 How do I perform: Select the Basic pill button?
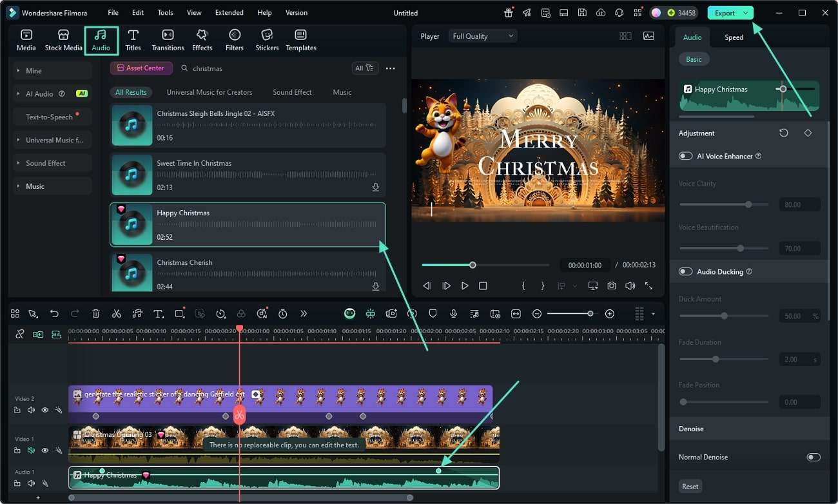pos(694,59)
